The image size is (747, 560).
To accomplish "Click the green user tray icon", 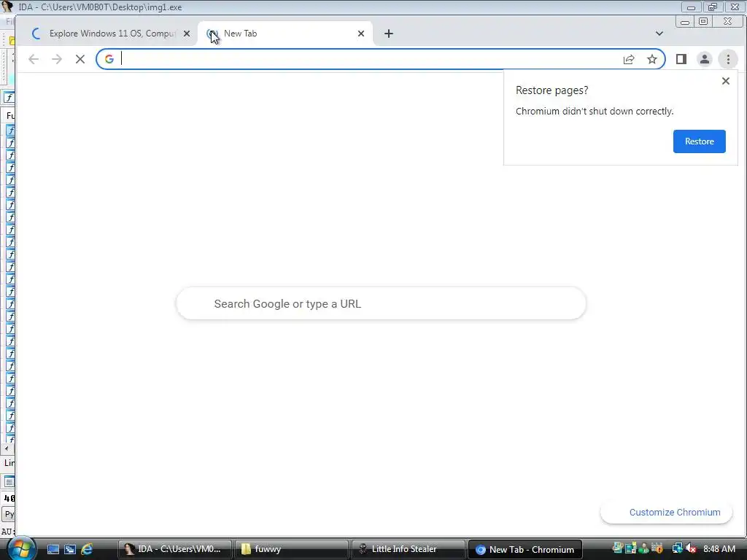I will [644, 548].
